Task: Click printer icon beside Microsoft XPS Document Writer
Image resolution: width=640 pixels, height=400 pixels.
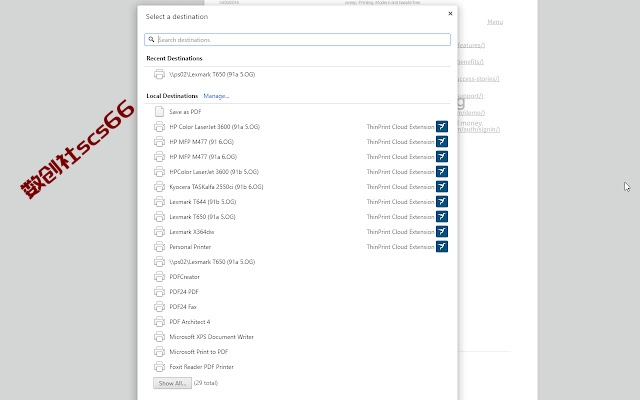Action: pyautogui.click(x=159, y=337)
